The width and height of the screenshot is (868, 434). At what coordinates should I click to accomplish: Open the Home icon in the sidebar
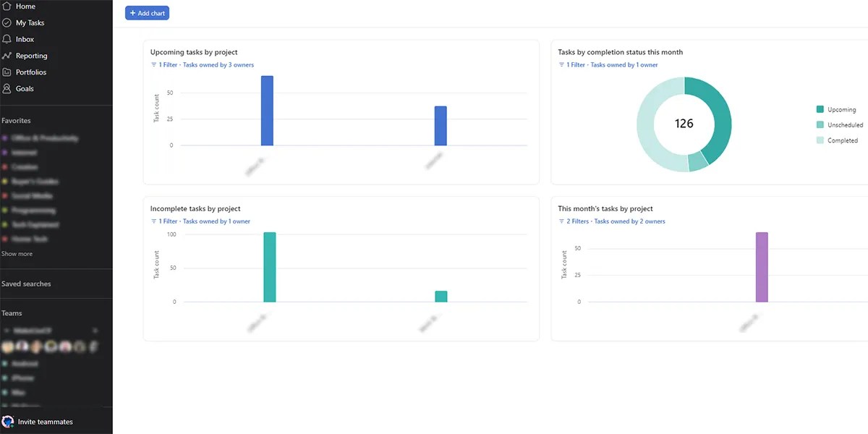click(x=9, y=6)
